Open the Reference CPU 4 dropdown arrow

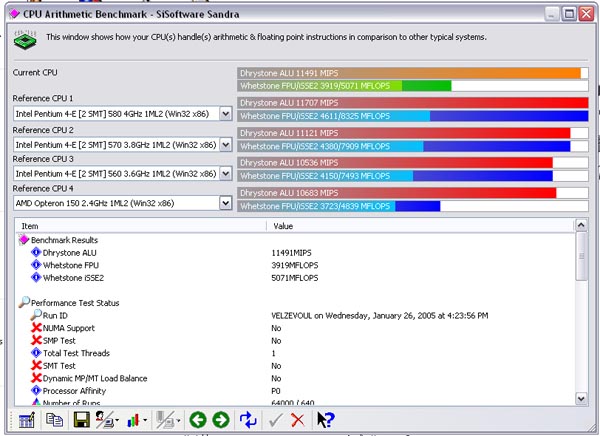pos(226,203)
